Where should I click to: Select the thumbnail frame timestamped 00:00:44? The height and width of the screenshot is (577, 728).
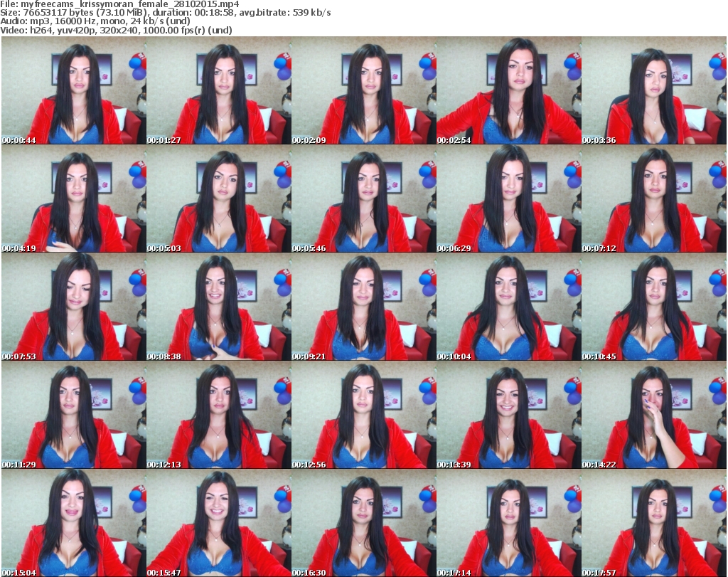pos(74,90)
